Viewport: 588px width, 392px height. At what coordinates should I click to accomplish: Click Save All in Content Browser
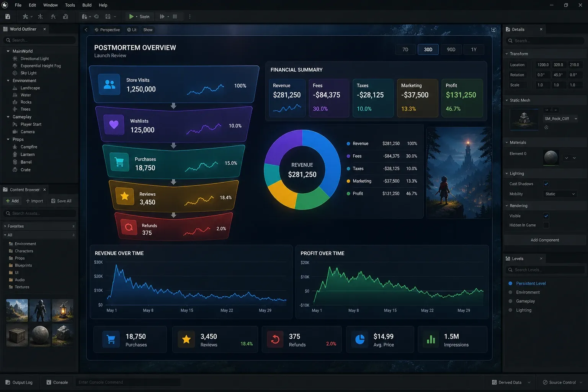61,201
